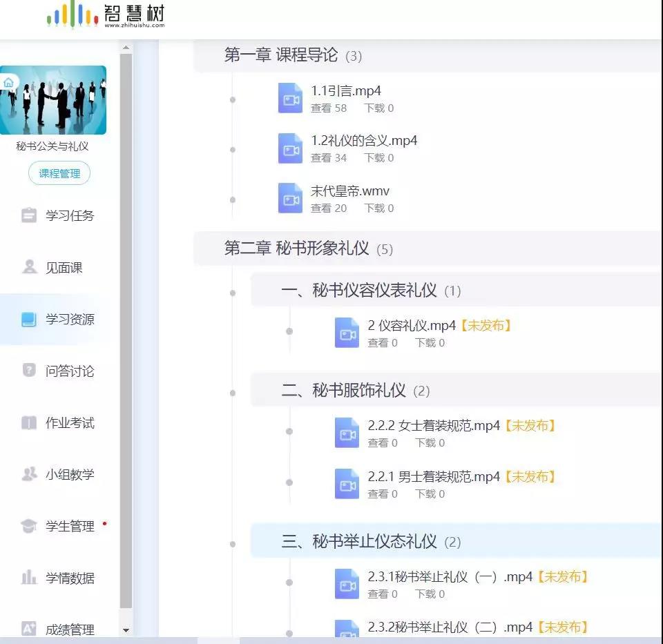The height and width of the screenshot is (644, 663).
Task: Open file 2.3.2秘书举止礼仪（二）.mp4
Action: tap(450, 627)
